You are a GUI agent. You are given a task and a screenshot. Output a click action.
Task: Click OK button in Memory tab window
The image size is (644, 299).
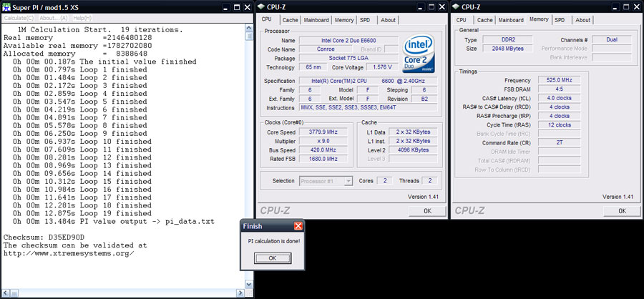pos(623,211)
